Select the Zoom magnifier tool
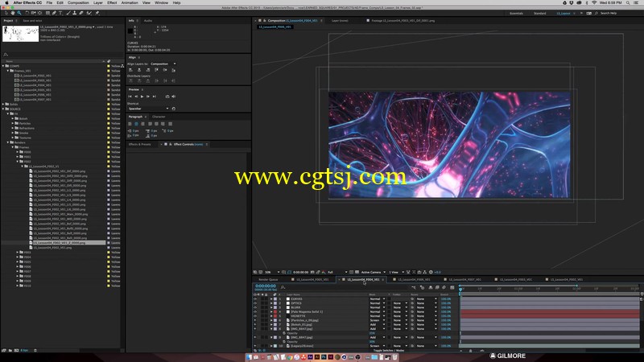 pos(19,13)
